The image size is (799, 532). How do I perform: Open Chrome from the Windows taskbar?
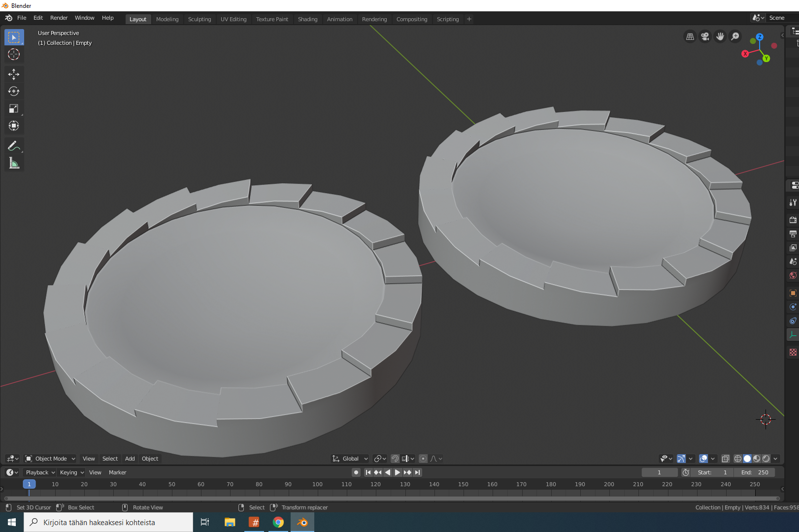click(x=278, y=522)
